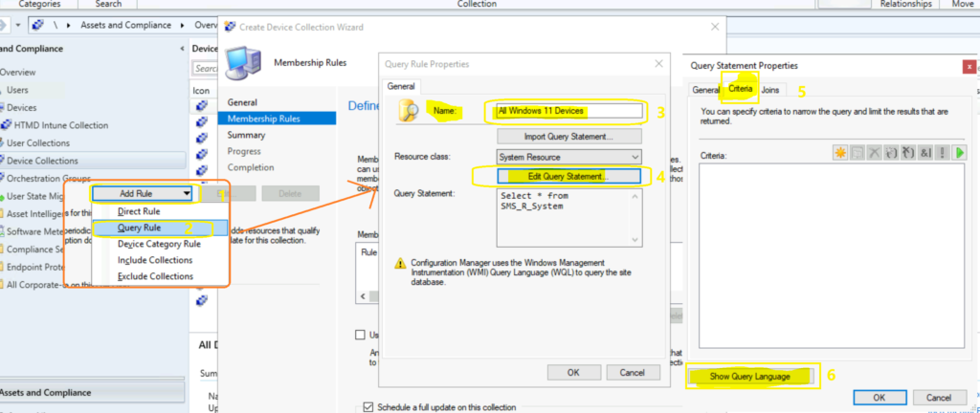Click the And/Or (&|) toolbar icon
This screenshot has height=413, width=980.
coord(925,153)
